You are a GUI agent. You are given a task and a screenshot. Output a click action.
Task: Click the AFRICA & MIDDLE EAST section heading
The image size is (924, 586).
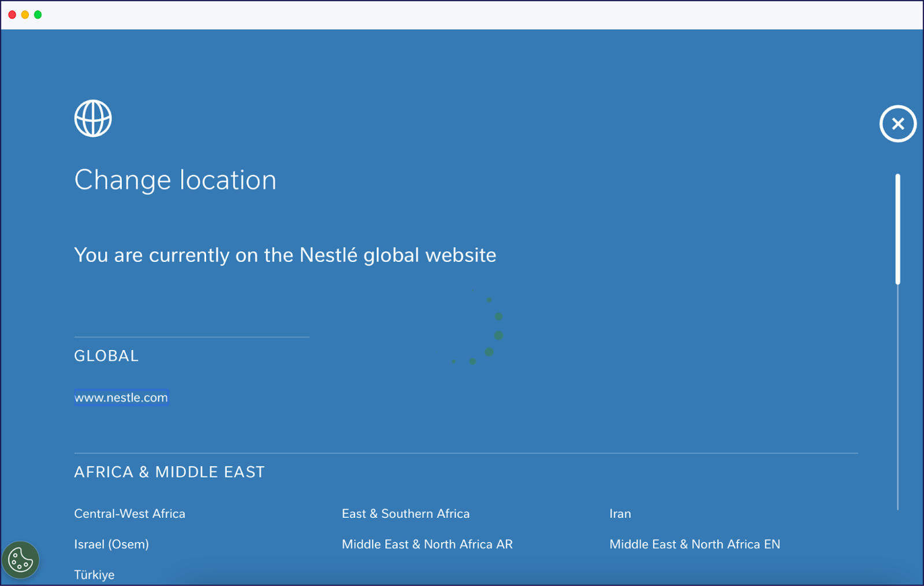pyautogui.click(x=169, y=472)
